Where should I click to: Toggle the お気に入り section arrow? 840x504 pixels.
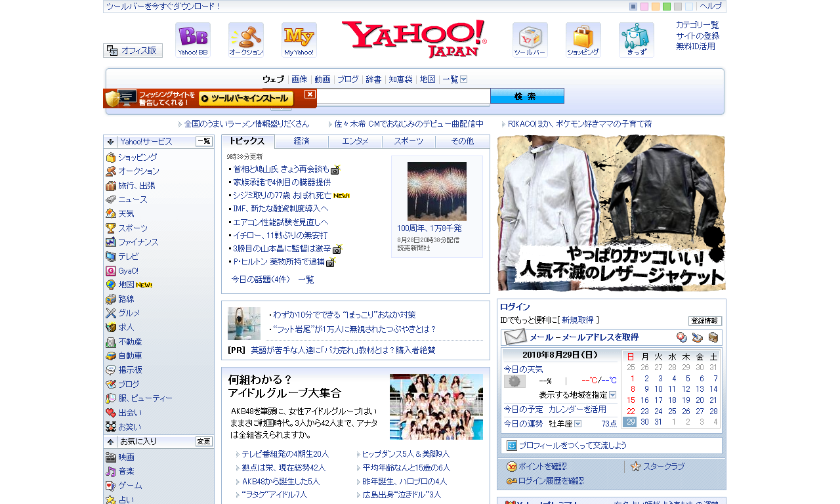[x=110, y=442]
